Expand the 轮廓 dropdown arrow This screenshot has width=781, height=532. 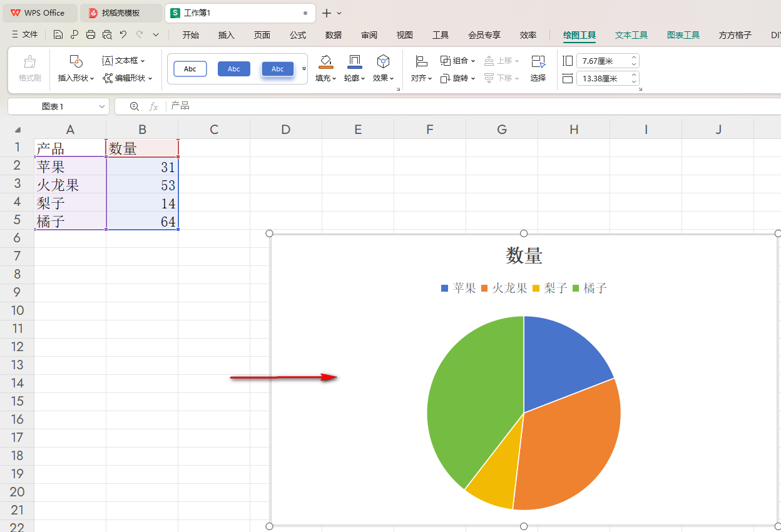(x=363, y=78)
